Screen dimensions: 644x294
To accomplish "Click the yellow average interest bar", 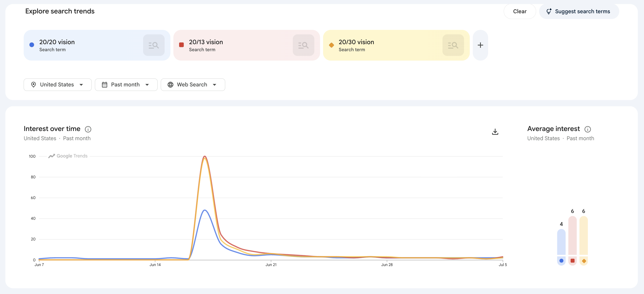I will tap(583, 236).
